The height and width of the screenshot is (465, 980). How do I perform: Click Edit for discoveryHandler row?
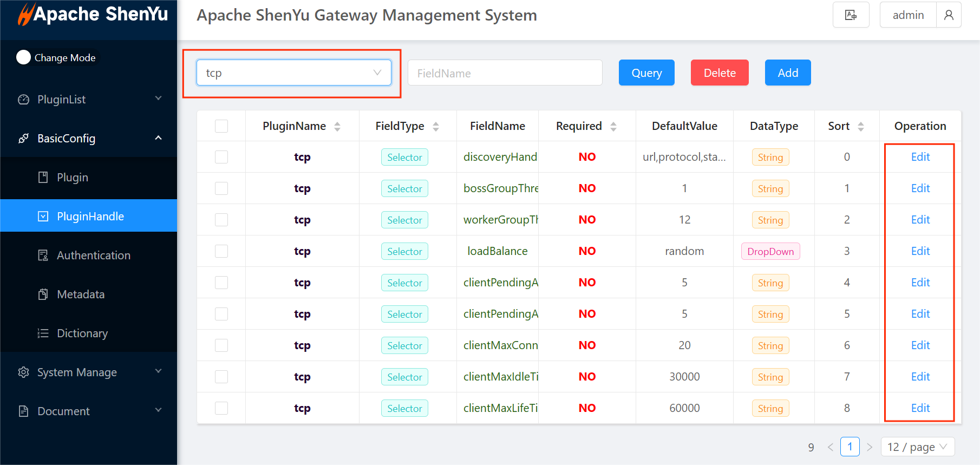(920, 157)
